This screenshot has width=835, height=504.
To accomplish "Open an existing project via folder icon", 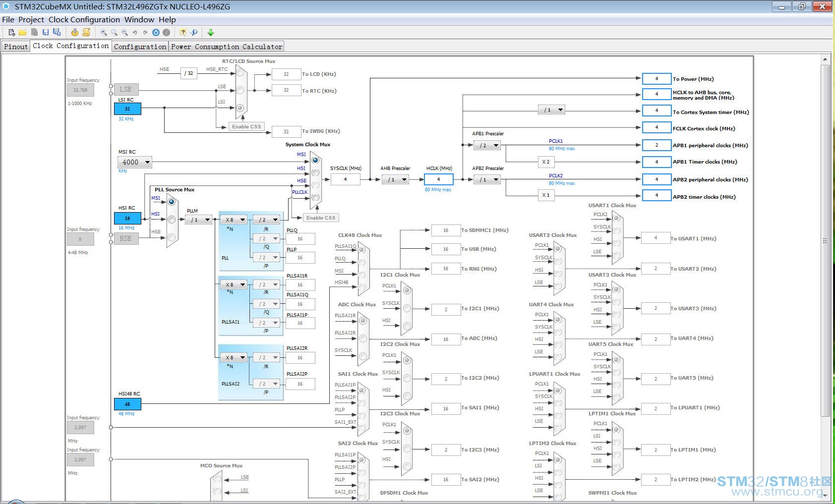I will 23,32.
